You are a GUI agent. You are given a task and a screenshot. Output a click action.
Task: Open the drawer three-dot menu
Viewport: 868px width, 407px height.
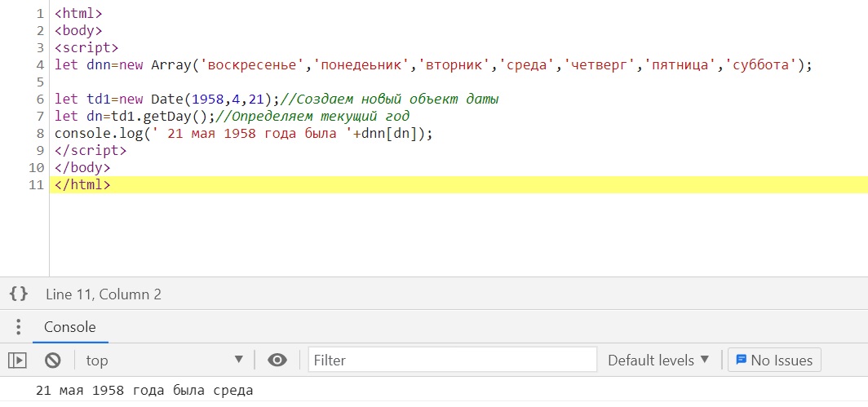(x=18, y=327)
